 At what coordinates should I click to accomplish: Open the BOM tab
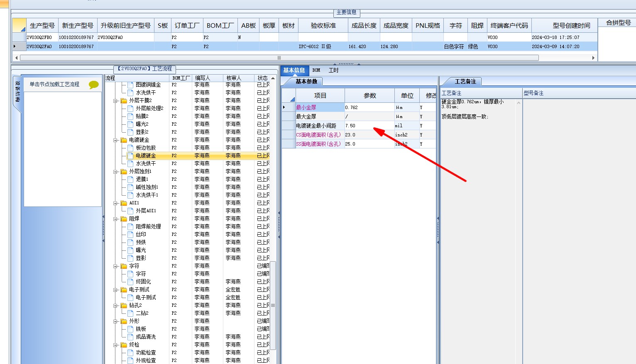tap(316, 70)
